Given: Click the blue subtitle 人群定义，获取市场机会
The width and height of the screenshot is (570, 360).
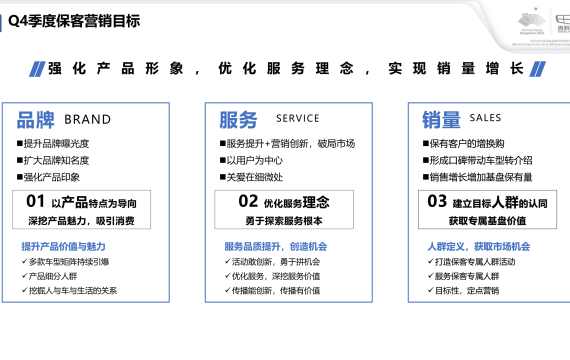Looking at the screenshot, I should [x=479, y=247].
